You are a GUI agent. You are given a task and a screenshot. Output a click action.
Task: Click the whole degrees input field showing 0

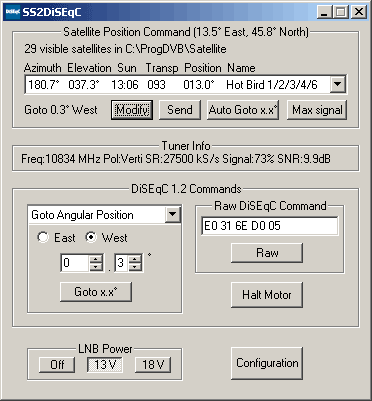[x=75, y=263]
